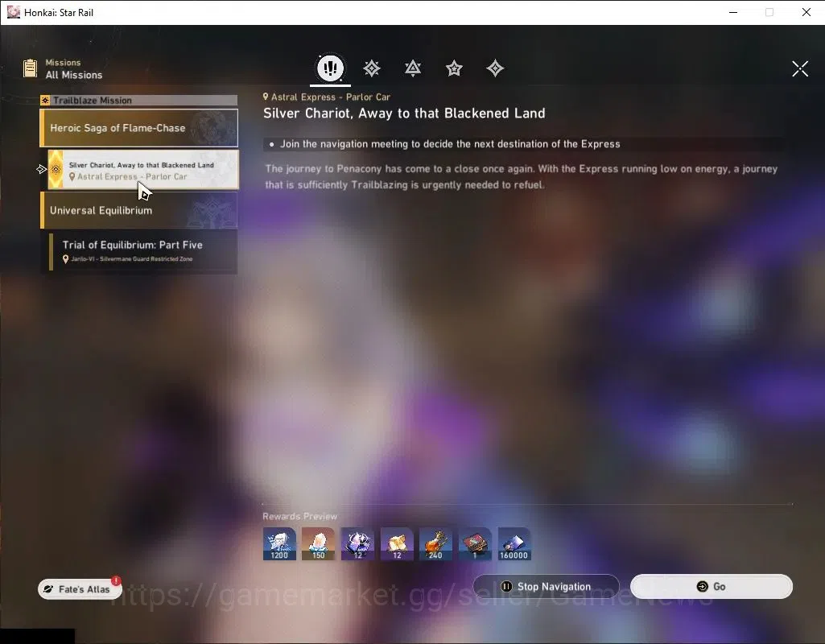View the 160000 credits reward
825x644 pixels.
pyautogui.click(x=514, y=544)
